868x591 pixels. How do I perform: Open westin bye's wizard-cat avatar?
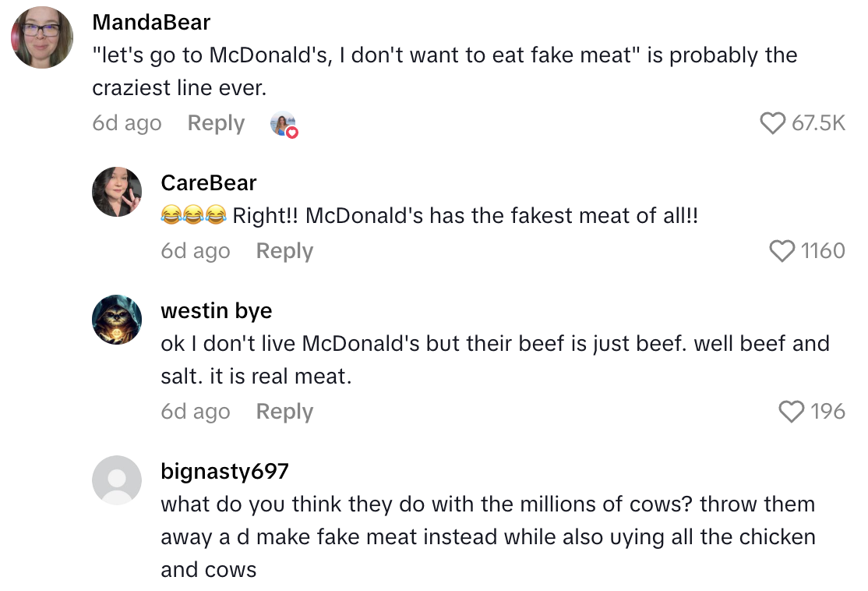117,319
